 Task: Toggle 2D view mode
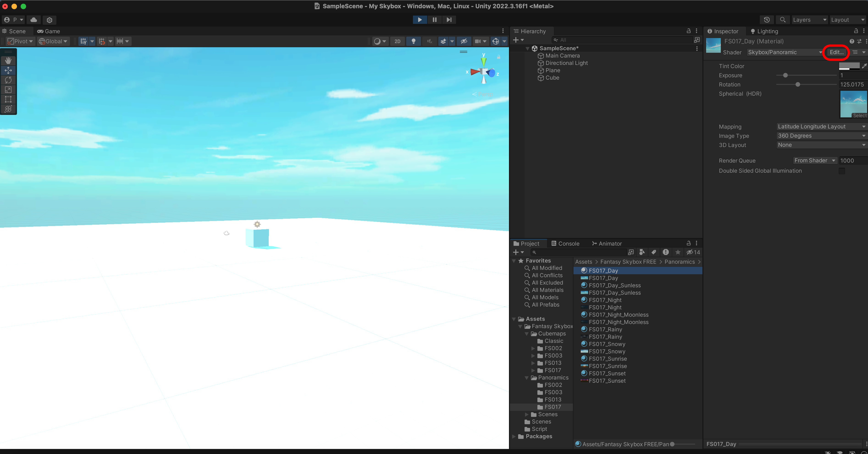pos(397,42)
